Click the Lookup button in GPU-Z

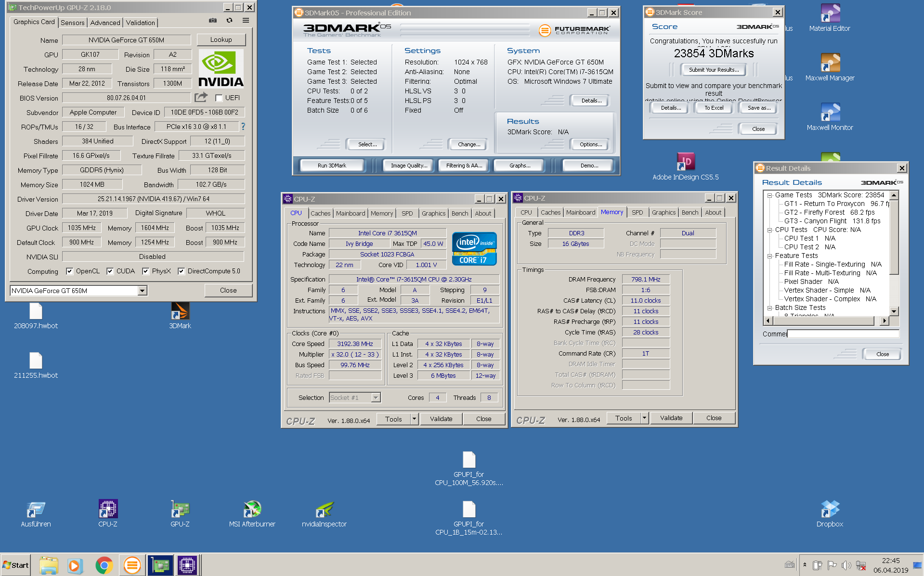(x=221, y=40)
